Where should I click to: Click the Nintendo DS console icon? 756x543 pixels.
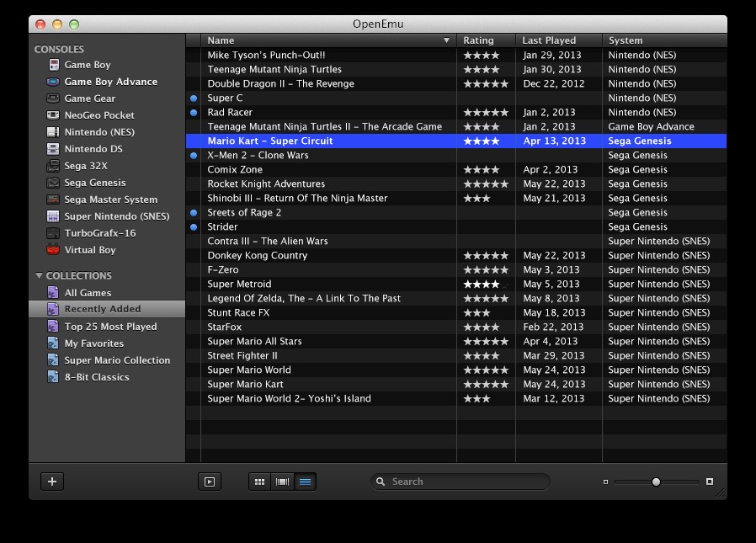[53, 149]
